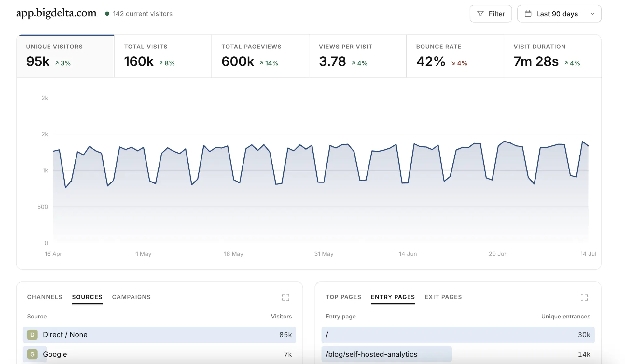Click the D icon for Direct / None
Screen dimensions: 625x364
32,335
